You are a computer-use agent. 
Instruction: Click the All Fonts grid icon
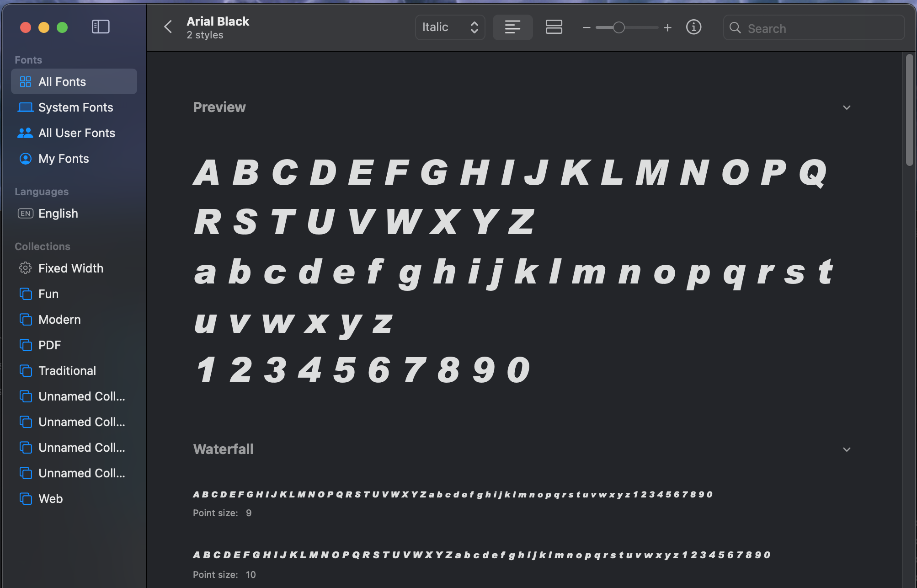(26, 81)
